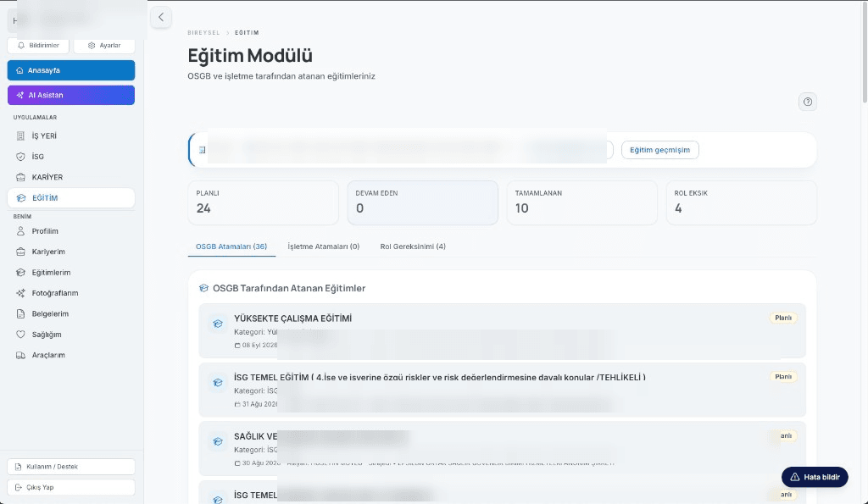This screenshot has height=504, width=868.
Task: Click Planlı badge on YÜKSEKTE ÇALIŞMA row
Action: 783,318
